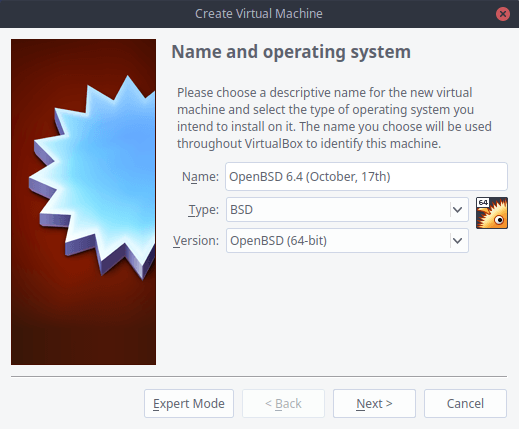This screenshot has width=519, height=429.
Task: Switch to Expert Mode
Action: [189, 403]
